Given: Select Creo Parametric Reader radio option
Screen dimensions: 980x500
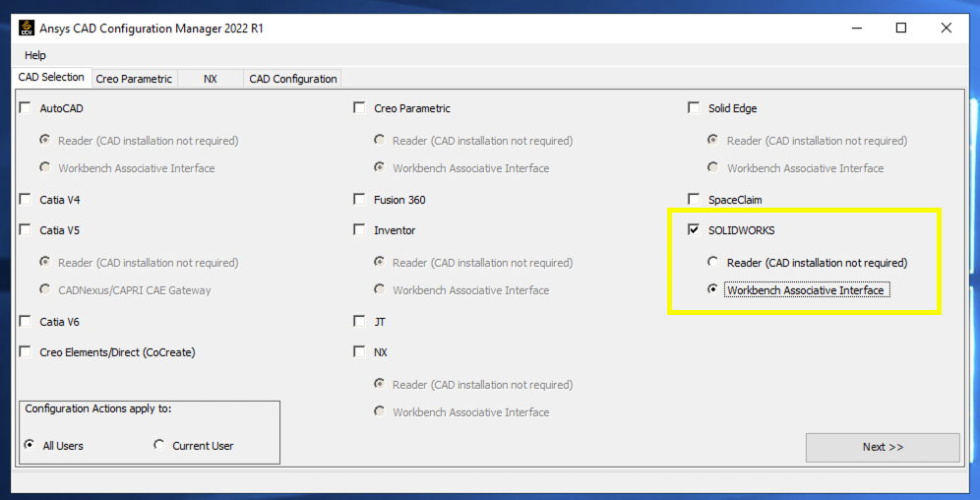Looking at the screenshot, I should (x=379, y=140).
